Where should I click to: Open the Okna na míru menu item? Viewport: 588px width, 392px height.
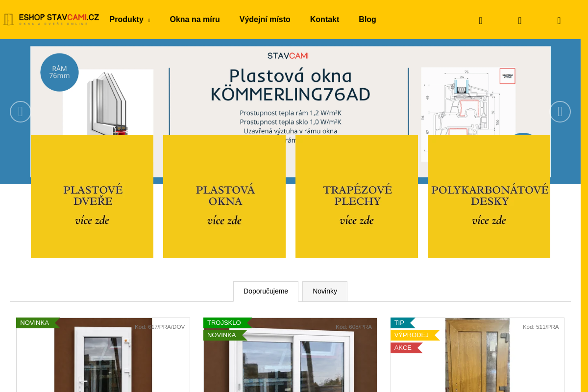click(195, 20)
